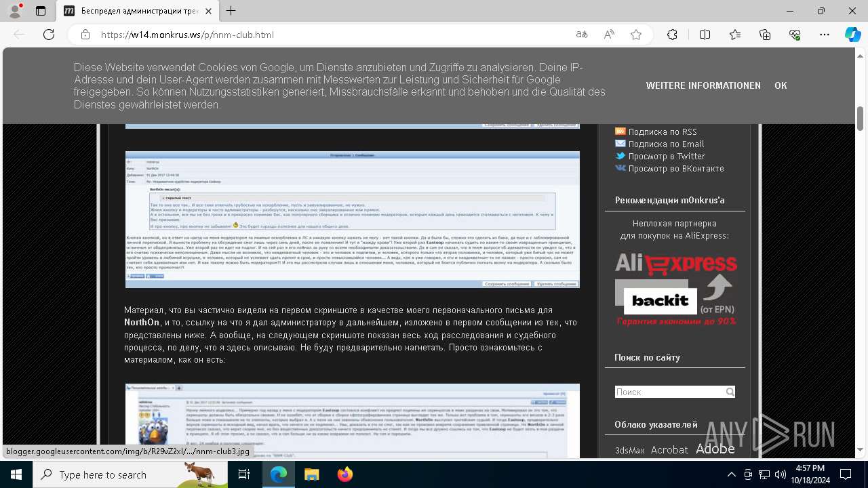Toggle split screen view
Viewport: 868px width, 488px height.
click(705, 35)
